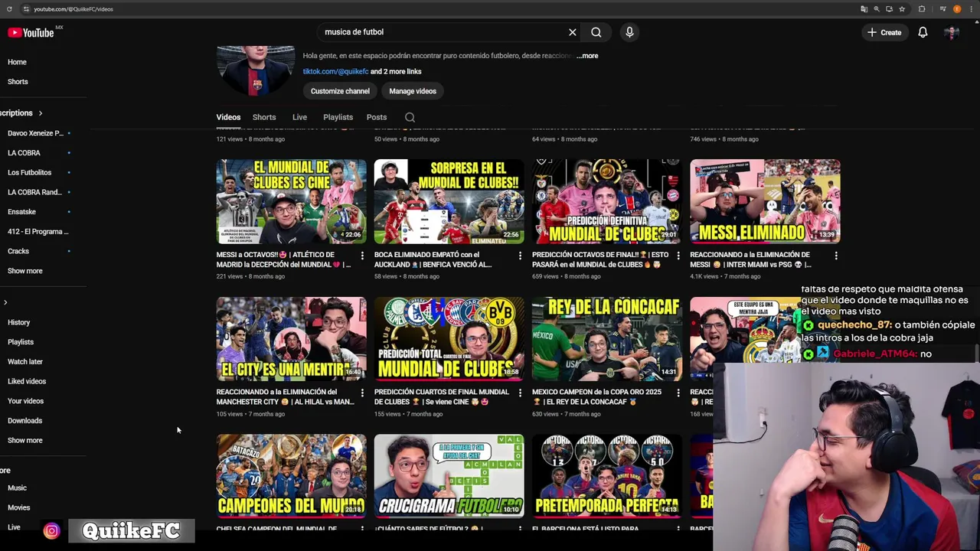Open Shorts from the sidebar
The height and width of the screenshot is (551, 980).
click(x=18, y=82)
